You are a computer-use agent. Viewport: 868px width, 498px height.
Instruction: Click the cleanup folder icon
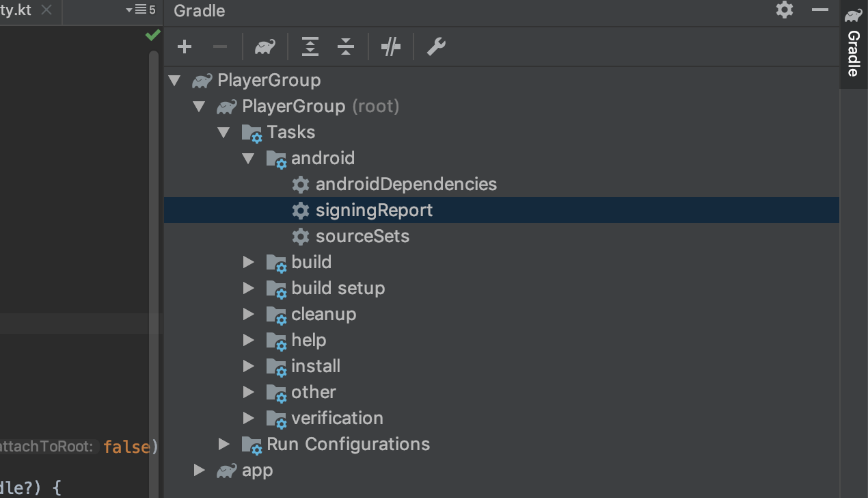(x=277, y=315)
